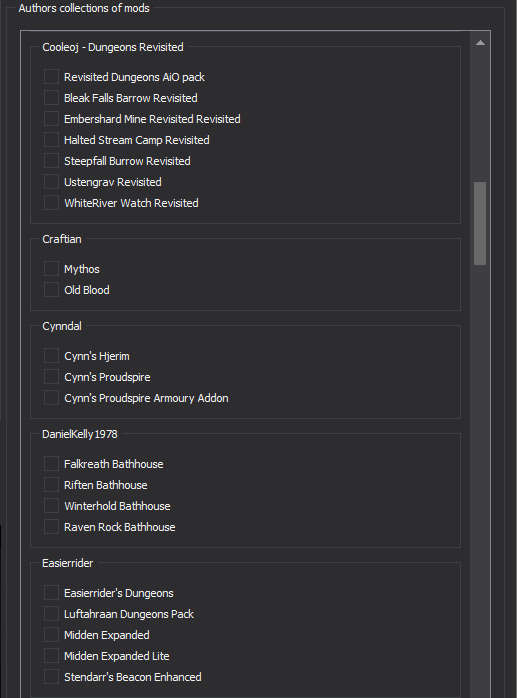Check Cynn's Proudspire Armoury Addon
The height and width of the screenshot is (698, 517).
(51, 398)
